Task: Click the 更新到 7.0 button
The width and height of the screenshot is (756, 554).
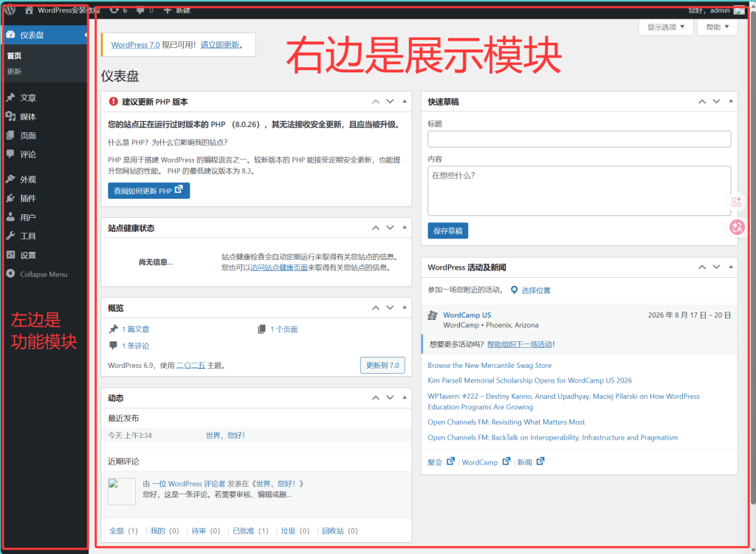Action: coord(382,366)
